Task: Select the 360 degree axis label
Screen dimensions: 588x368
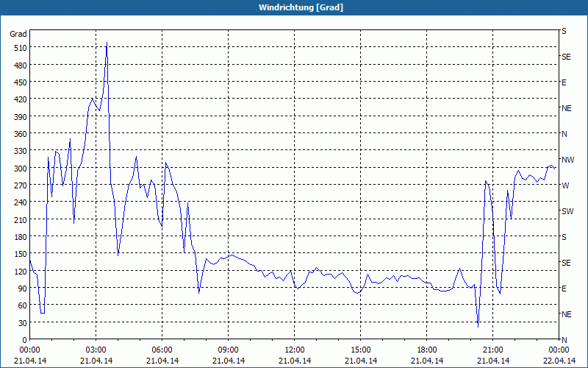Action: pos(21,134)
